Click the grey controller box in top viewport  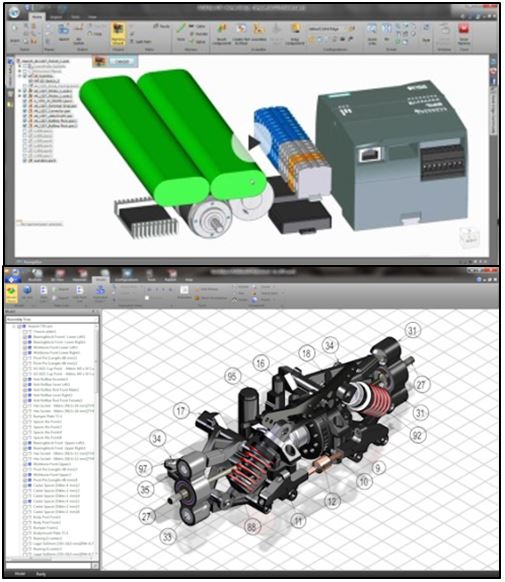pyautogui.click(x=391, y=156)
